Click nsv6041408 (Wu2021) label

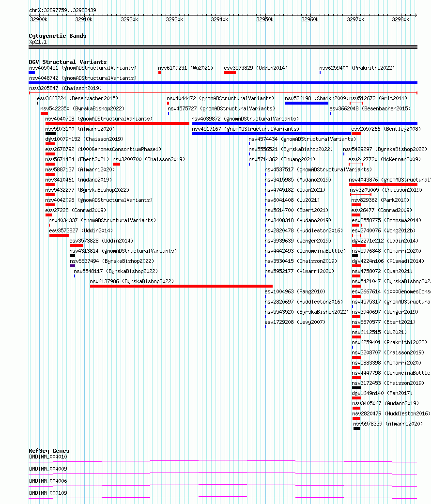292,200
